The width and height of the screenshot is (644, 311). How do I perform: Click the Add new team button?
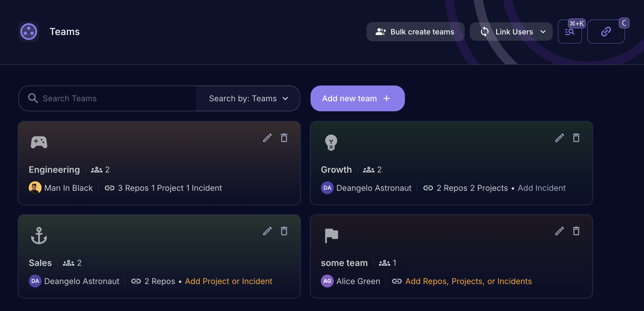[357, 98]
